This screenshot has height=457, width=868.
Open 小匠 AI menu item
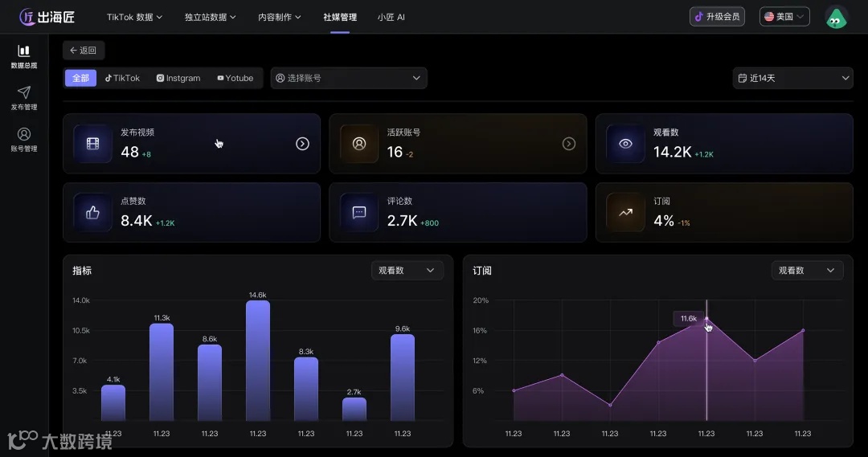click(391, 17)
